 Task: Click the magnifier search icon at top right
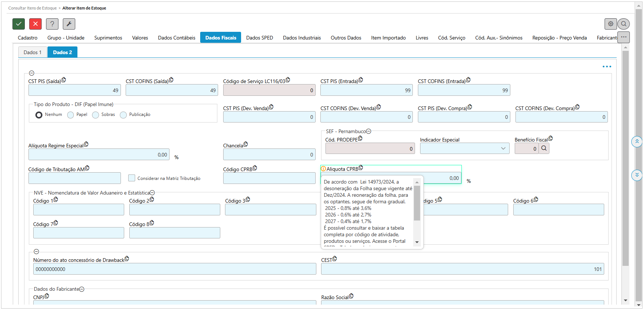tap(624, 24)
